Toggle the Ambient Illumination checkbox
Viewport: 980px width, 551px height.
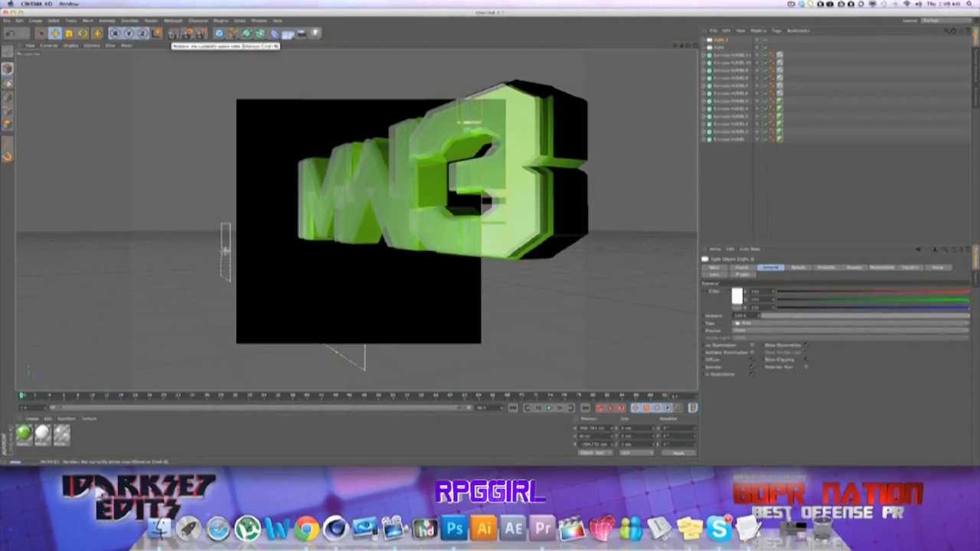point(752,352)
